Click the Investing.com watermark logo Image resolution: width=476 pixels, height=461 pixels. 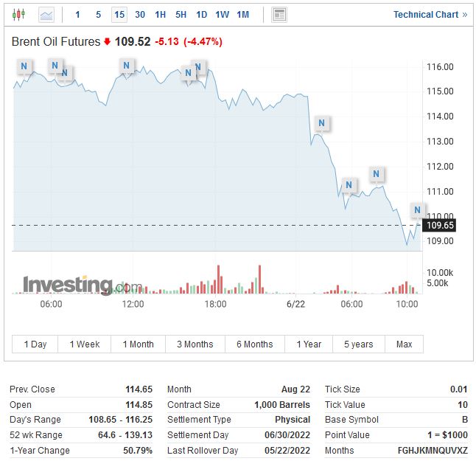tap(82, 285)
